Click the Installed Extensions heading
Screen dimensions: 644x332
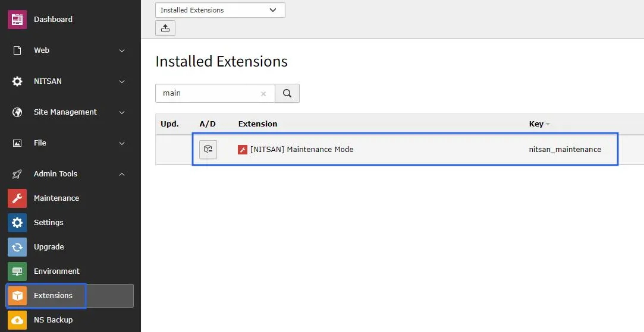[221, 62]
